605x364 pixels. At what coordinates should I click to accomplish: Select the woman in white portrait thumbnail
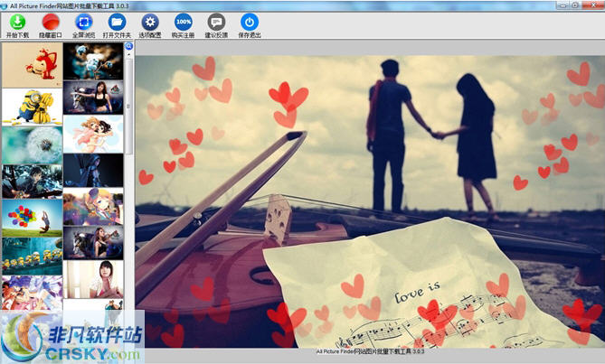[93, 279]
